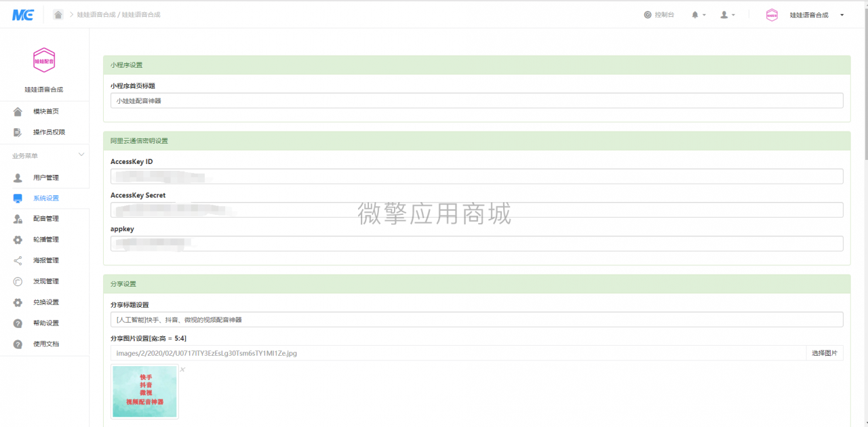Screen dimensions: 868x427
Task: Go to 用户管理 page
Action: pyautogui.click(x=45, y=178)
